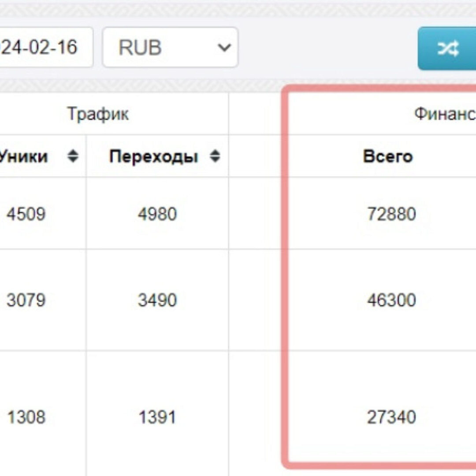The width and height of the screenshot is (476, 476).
Task: Click the Переходы column header label
Action: point(153,156)
